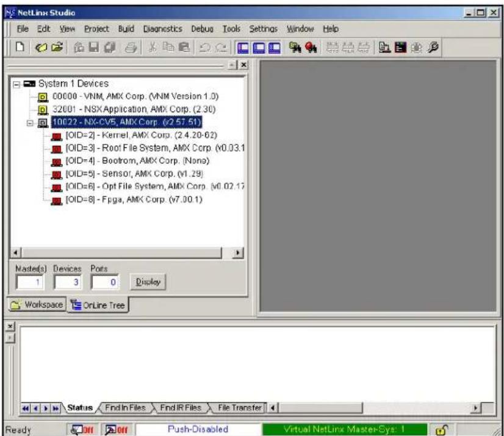Screen dimensions: 504x436
Task: Click the terminal window toolbar icon
Action: point(400,48)
